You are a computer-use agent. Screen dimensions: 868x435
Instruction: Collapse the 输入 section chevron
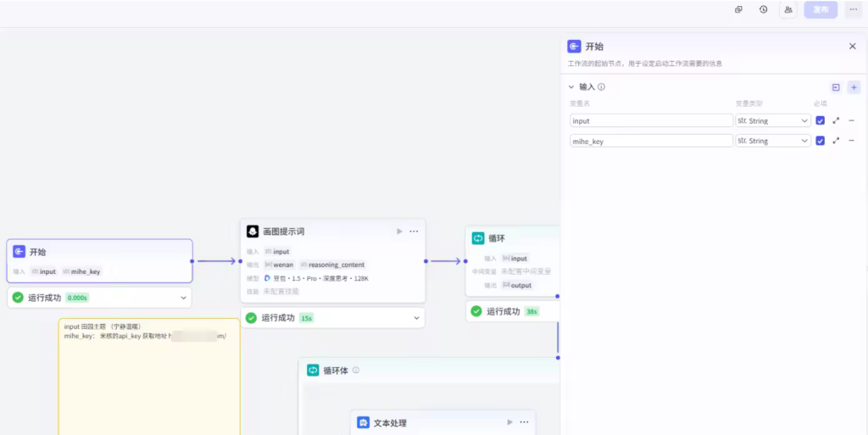(570, 86)
